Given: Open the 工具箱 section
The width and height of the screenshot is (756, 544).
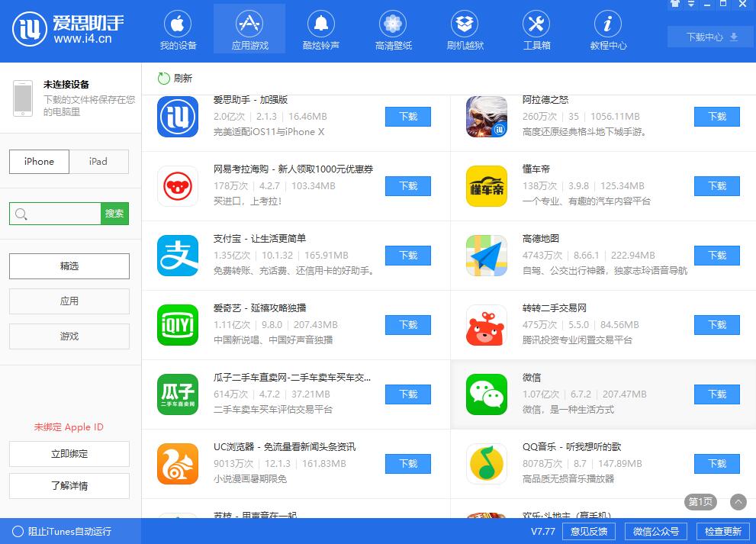Looking at the screenshot, I should tap(536, 30).
